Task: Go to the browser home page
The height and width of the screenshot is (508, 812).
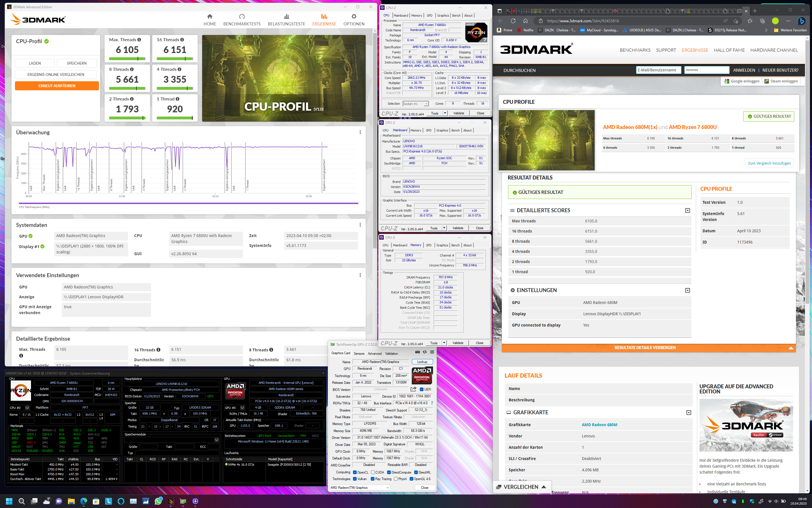Action: (526, 21)
